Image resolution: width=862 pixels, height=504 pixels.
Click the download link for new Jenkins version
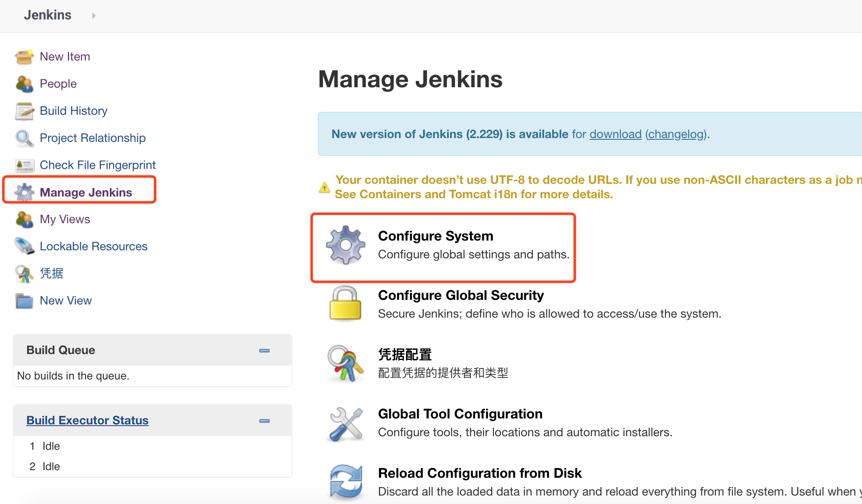pos(615,134)
